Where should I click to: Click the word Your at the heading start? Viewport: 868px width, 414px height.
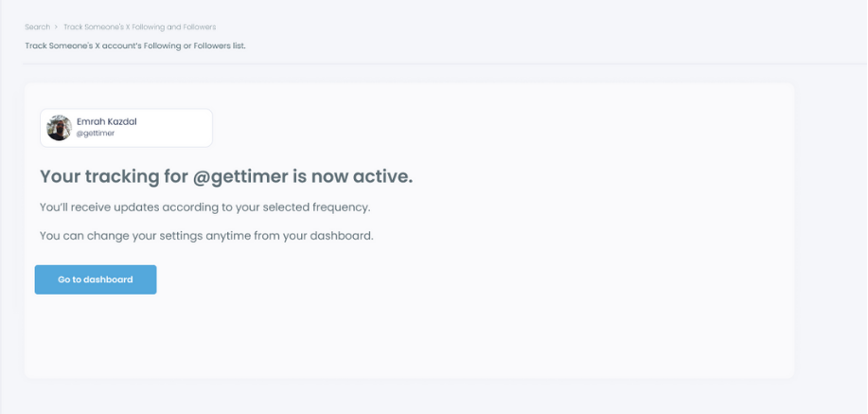coord(58,176)
